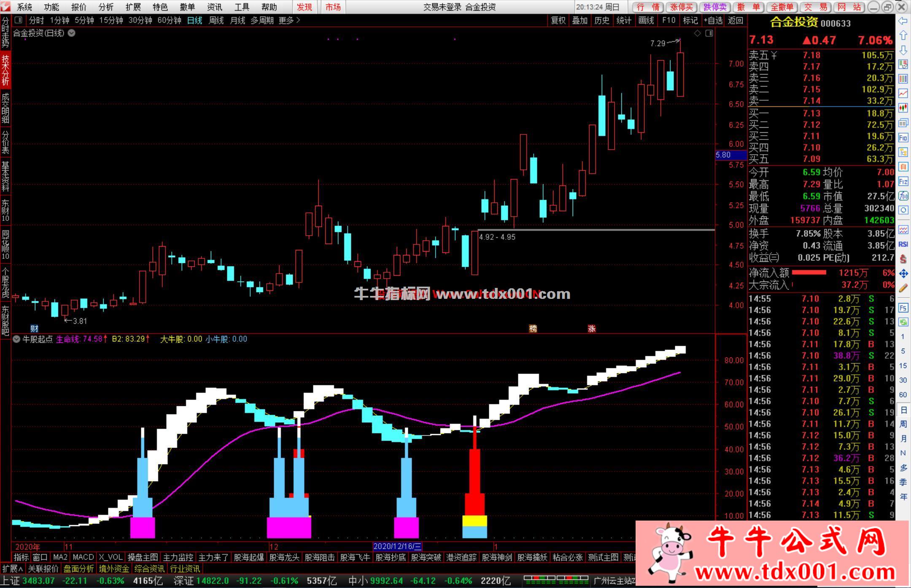Switch chart period to 1分钟
The image size is (911, 588).
click(x=59, y=20)
